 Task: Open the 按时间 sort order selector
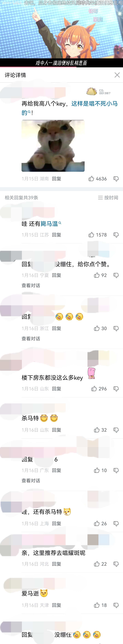(108, 198)
